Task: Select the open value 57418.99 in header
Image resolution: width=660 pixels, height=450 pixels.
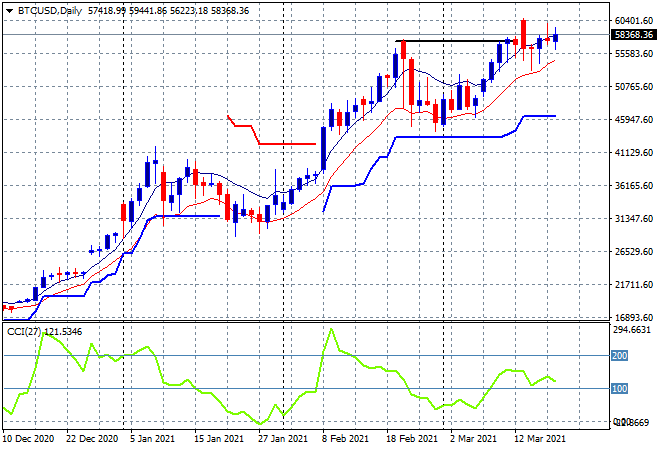Action: (107, 11)
